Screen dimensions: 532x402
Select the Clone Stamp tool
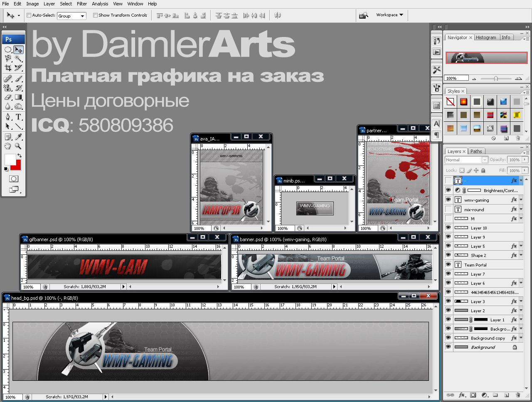[x=8, y=88]
